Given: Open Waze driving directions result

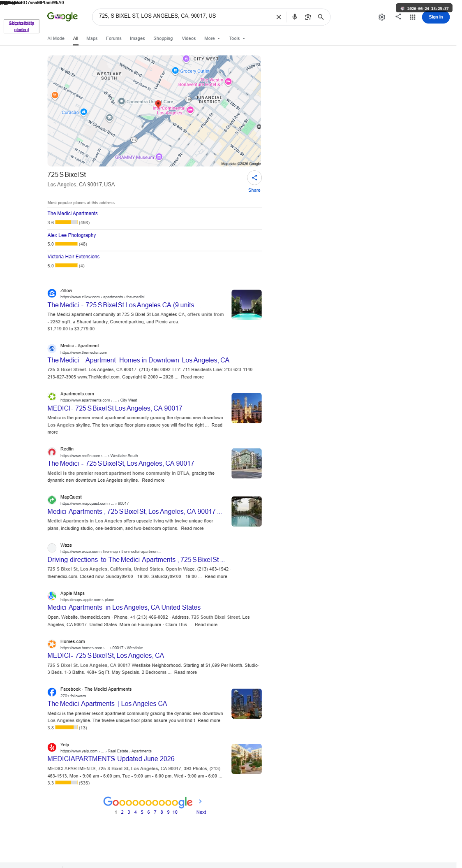Looking at the screenshot, I should pyautogui.click(x=136, y=559).
